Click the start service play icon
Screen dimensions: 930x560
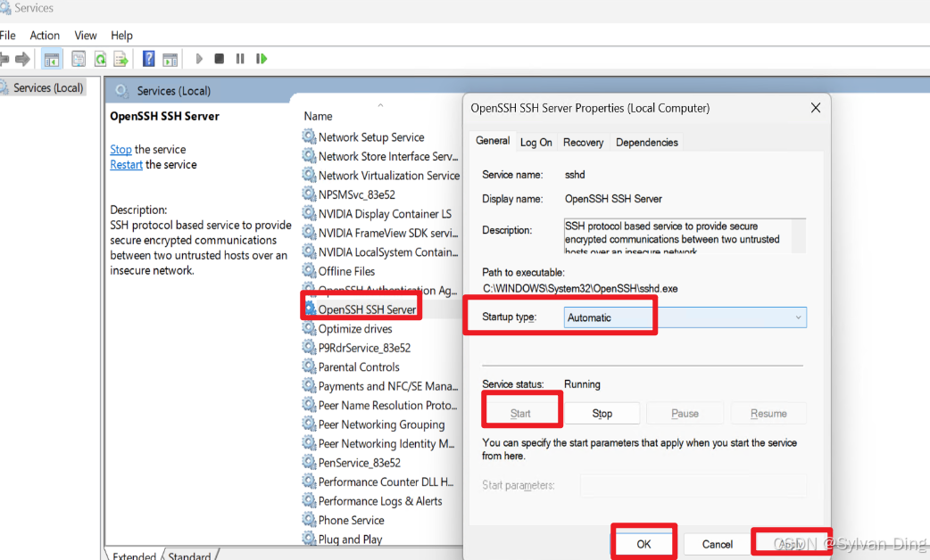(x=199, y=59)
